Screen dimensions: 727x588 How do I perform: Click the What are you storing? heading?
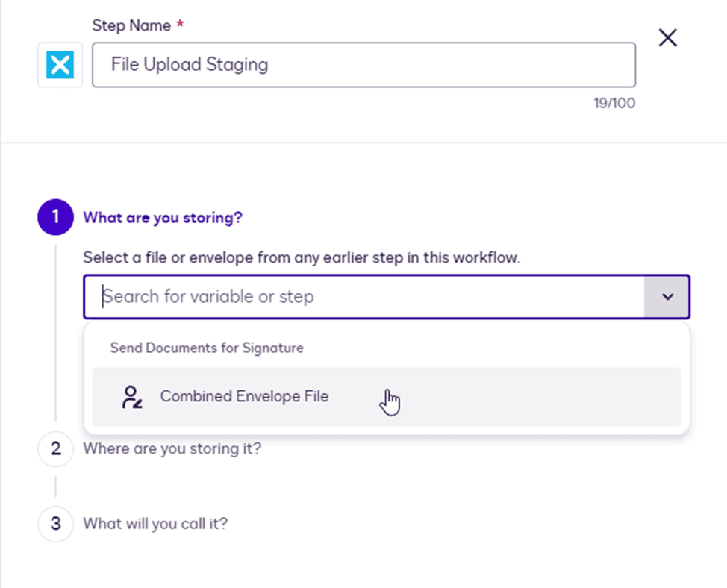pyautogui.click(x=163, y=218)
